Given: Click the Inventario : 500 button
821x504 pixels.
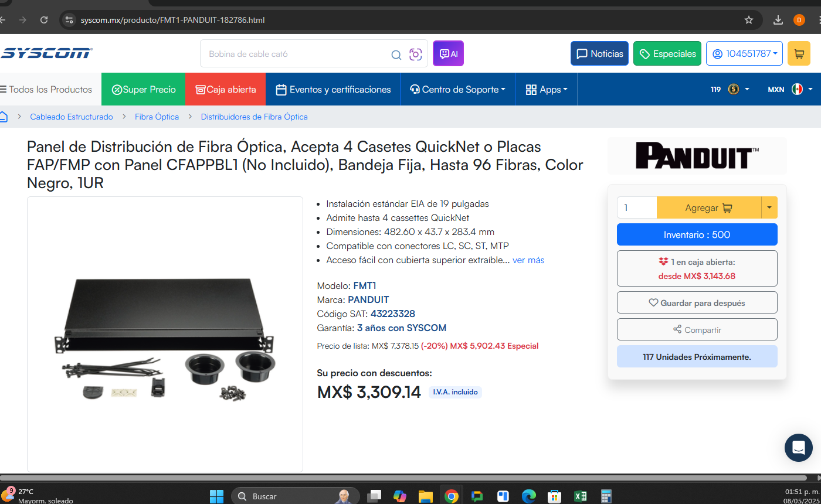Looking at the screenshot, I should click(697, 234).
